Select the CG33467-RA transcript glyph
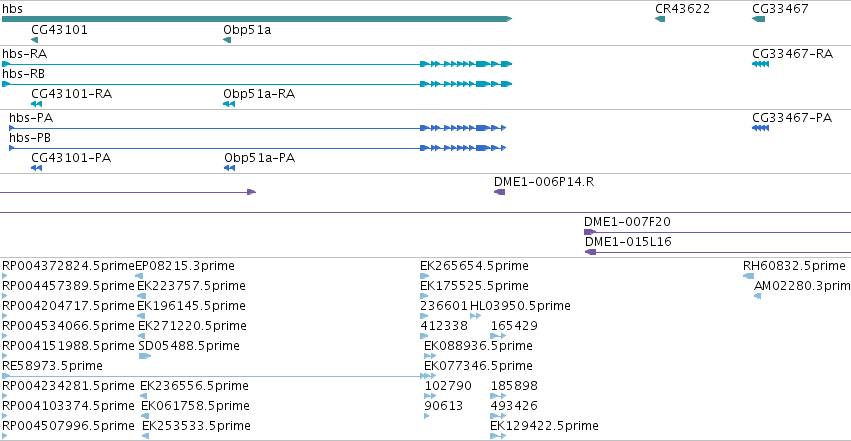Screen dimensions: 851x441 pos(760,64)
